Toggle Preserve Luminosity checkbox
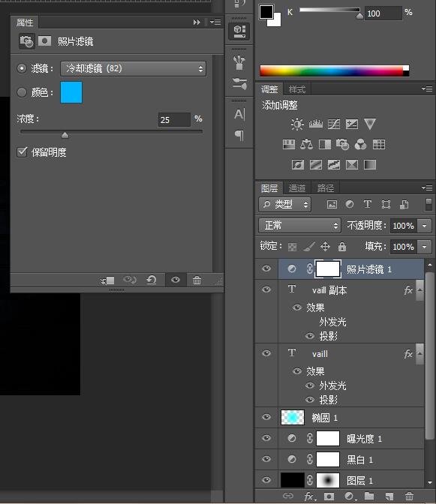436x504 pixels. 22,151
